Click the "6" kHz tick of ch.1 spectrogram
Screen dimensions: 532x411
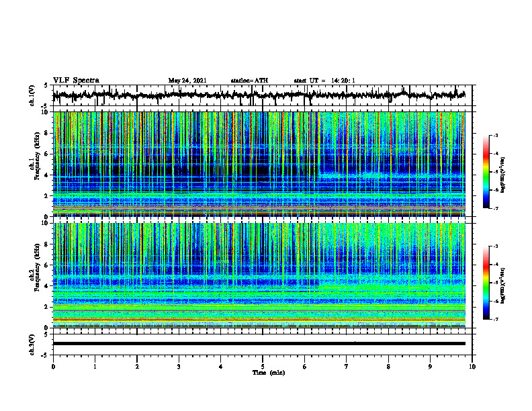48,154
